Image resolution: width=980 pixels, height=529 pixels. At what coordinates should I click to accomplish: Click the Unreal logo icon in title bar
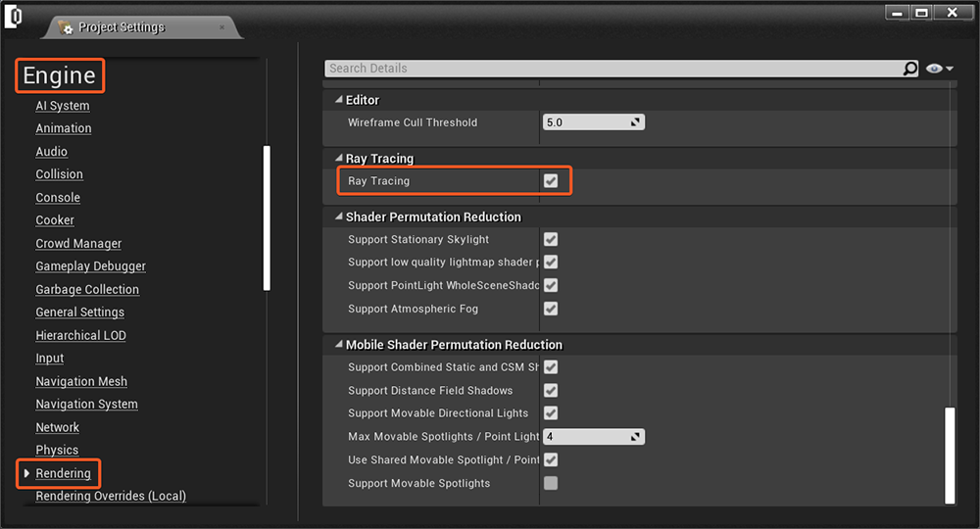click(15, 19)
